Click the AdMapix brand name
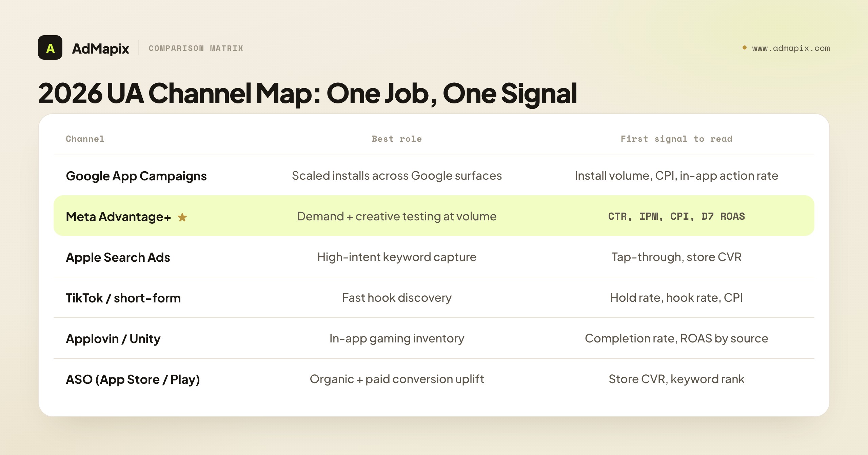Viewport: 868px width, 455px height. click(100, 48)
